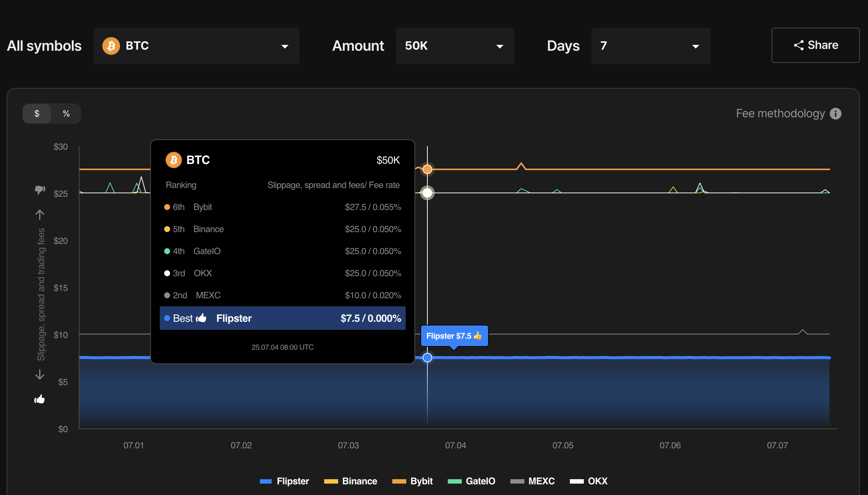Click the up arrow icon beside the axis
This screenshot has width=868, height=495.
tap(39, 214)
